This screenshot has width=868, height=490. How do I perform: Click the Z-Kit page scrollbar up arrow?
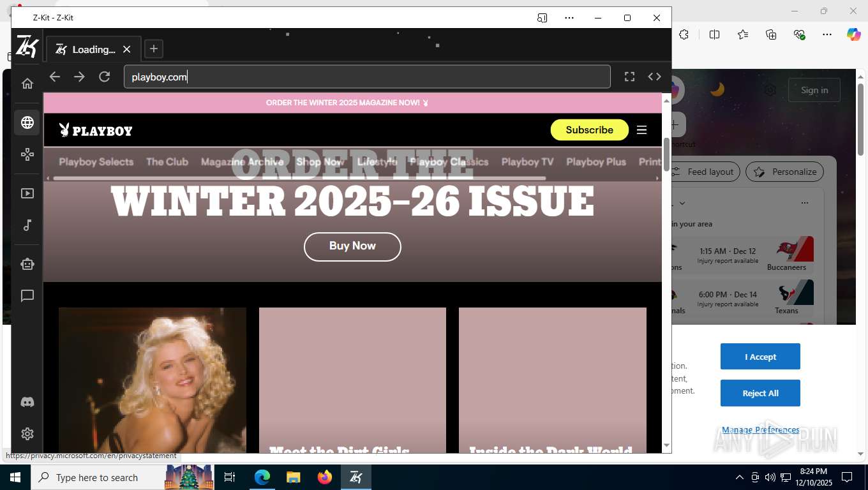[x=667, y=100]
